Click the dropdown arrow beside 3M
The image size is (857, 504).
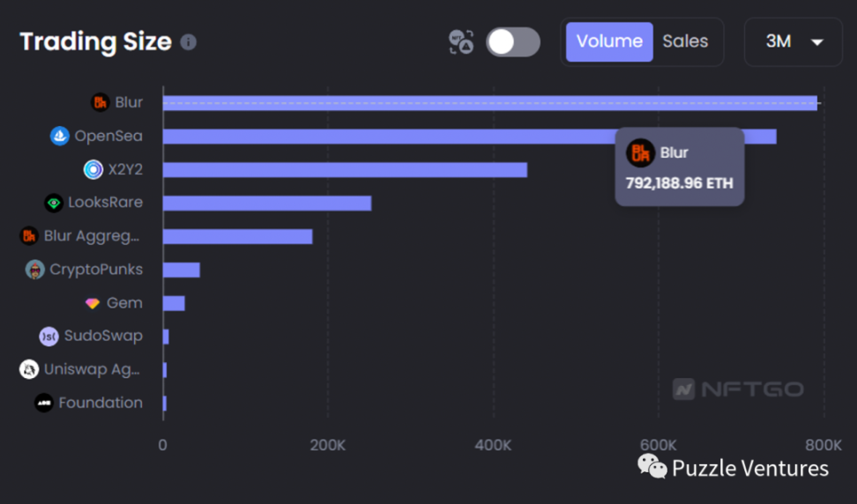[x=817, y=42]
